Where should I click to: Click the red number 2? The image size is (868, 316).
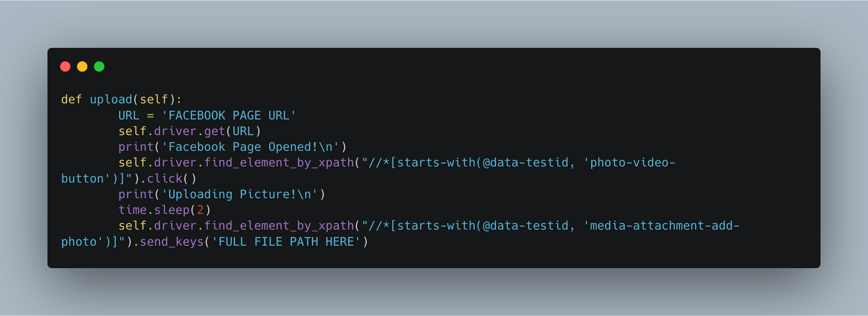click(x=200, y=210)
